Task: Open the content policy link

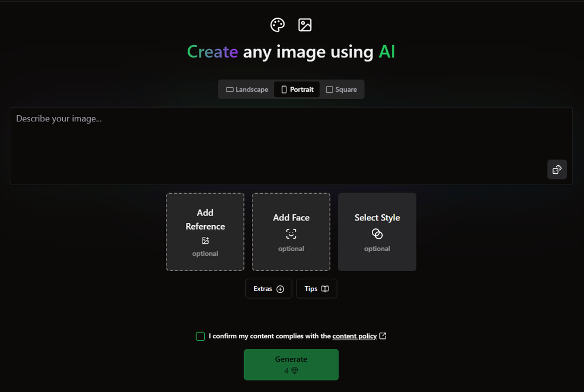Action: [x=355, y=336]
